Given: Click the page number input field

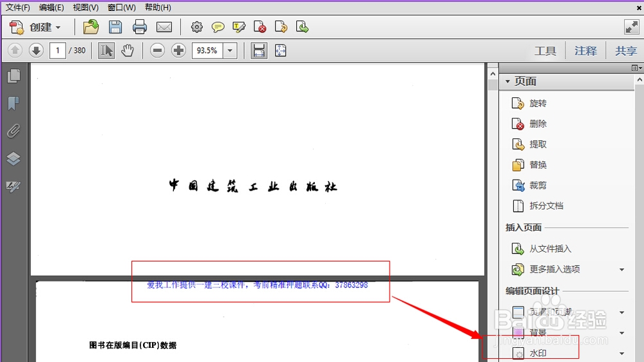Looking at the screenshot, I should tap(57, 50).
